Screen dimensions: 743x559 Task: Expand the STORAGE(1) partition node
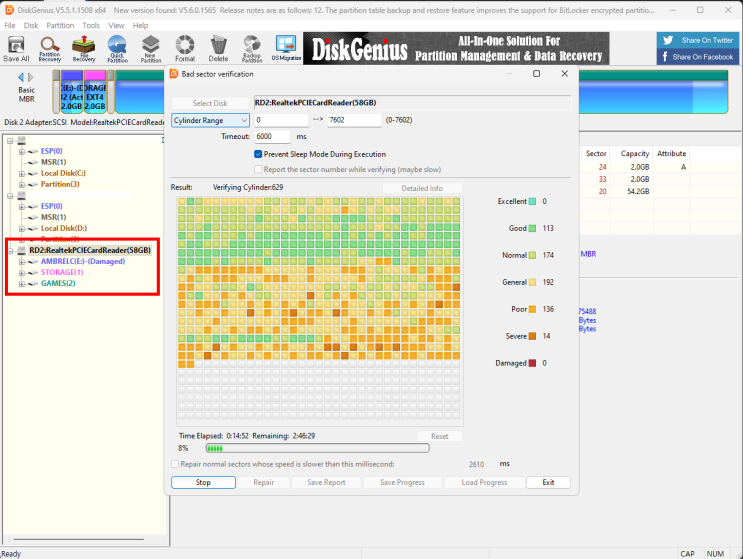pos(21,273)
